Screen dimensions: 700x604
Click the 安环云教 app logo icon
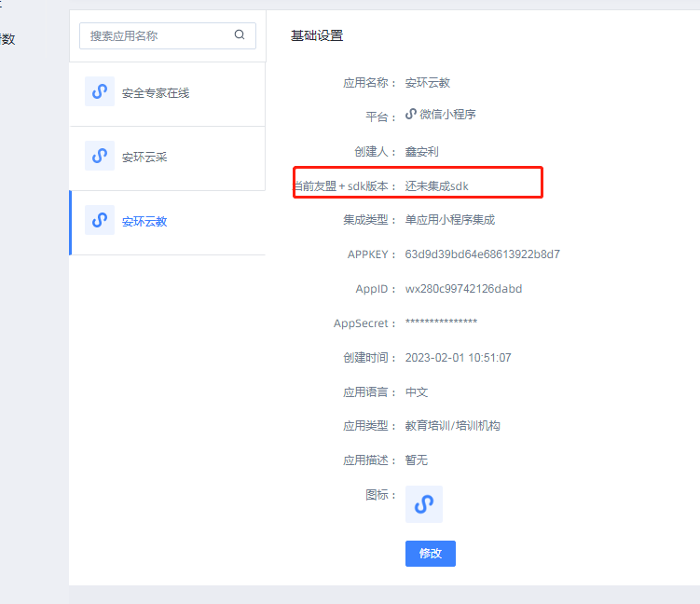[x=100, y=221]
